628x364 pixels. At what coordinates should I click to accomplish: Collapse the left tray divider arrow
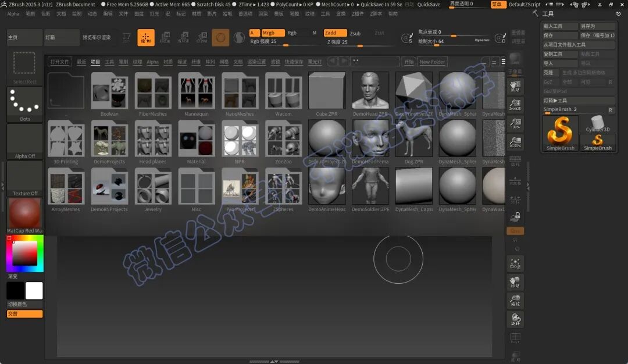tap(2, 185)
